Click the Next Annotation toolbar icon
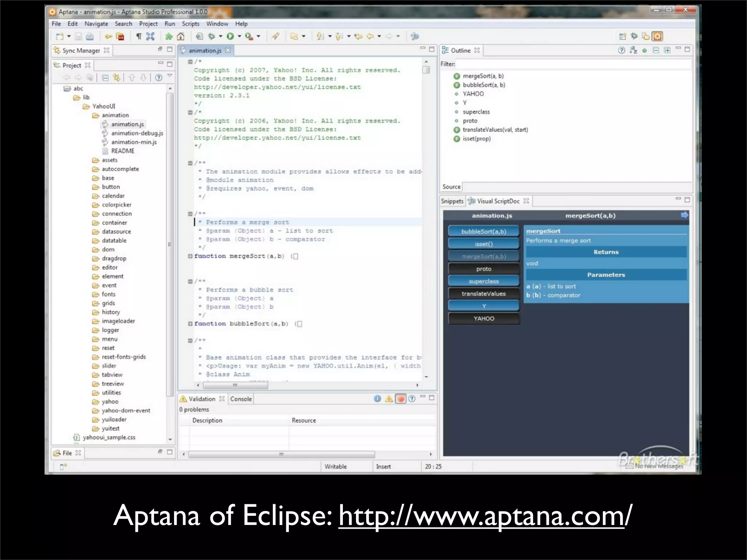 tap(320, 36)
